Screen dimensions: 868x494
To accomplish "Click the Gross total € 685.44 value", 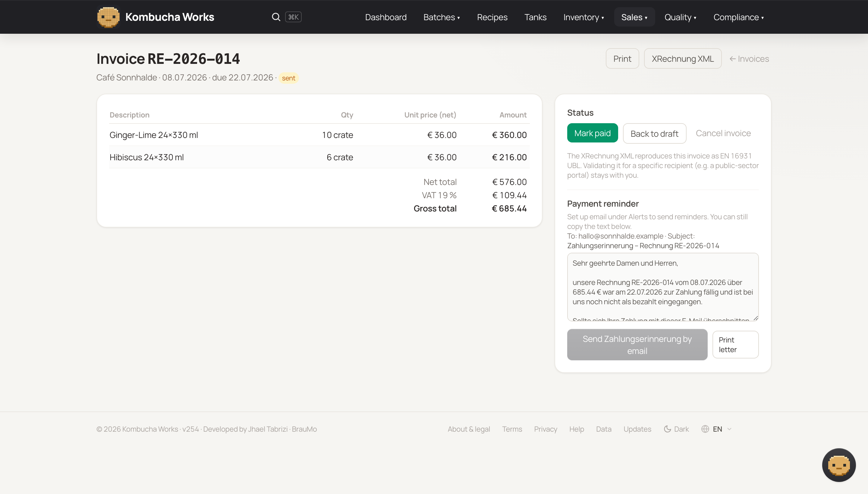I will pos(509,208).
